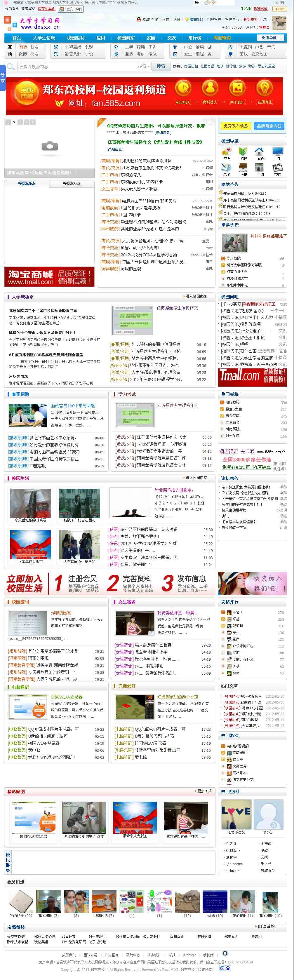The width and height of the screenshot is (294, 980).
Task: Open 首页 in the main navigation bar
Action: coord(17,38)
